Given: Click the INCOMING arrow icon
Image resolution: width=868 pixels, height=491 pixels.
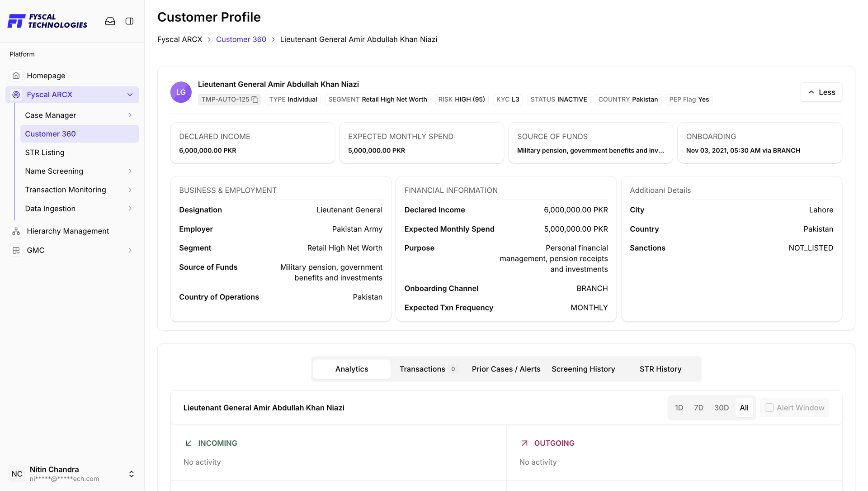Looking at the screenshot, I should click(x=189, y=443).
